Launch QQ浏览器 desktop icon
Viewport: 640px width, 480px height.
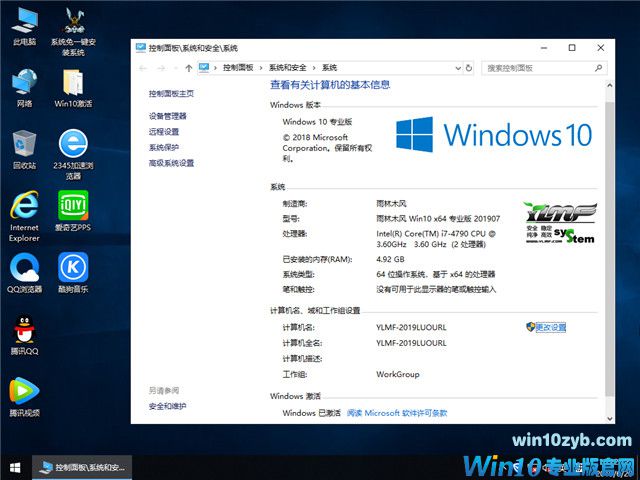click(x=24, y=273)
